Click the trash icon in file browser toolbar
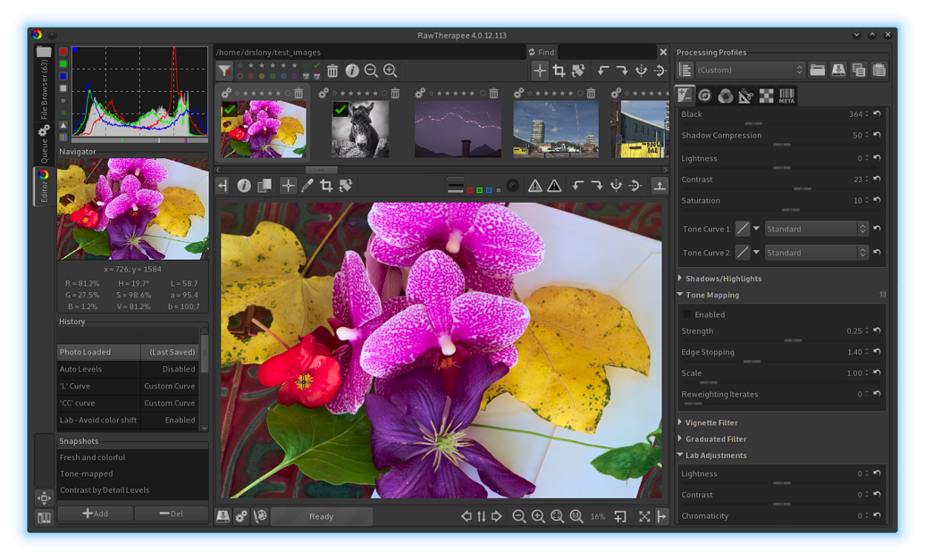 (x=332, y=71)
